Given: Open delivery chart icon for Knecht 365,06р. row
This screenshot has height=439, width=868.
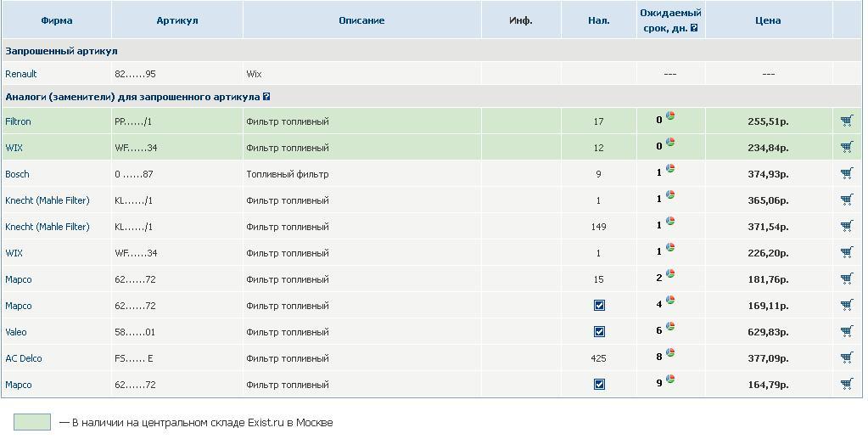Looking at the screenshot, I should pyautogui.click(x=670, y=194).
